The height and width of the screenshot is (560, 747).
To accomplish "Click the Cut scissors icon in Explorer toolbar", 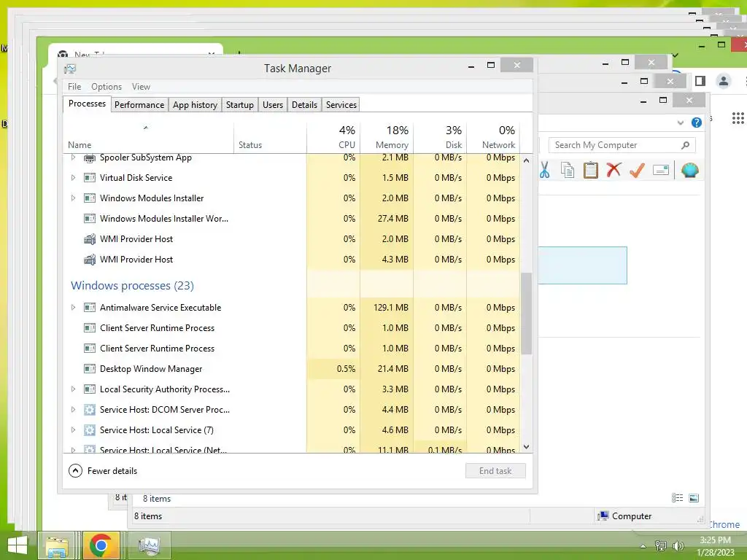I will pyautogui.click(x=544, y=170).
